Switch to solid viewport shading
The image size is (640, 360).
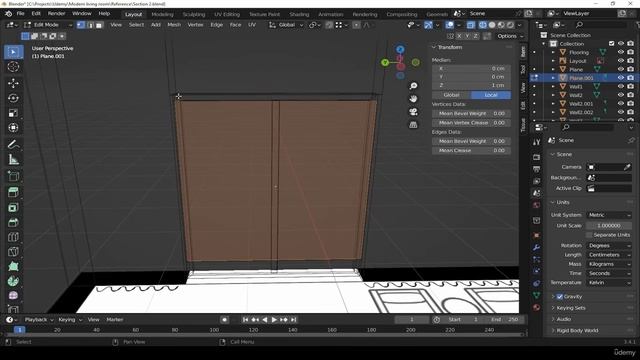point(492,25)
